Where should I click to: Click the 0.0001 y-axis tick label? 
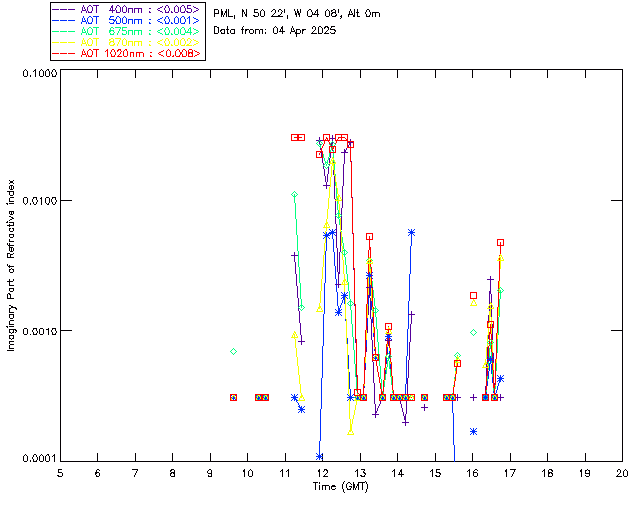tap(39, 459)
